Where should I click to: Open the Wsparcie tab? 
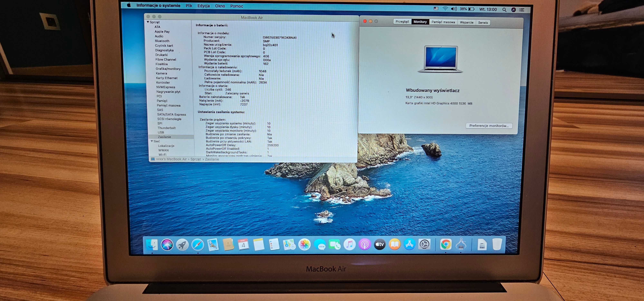467,22
